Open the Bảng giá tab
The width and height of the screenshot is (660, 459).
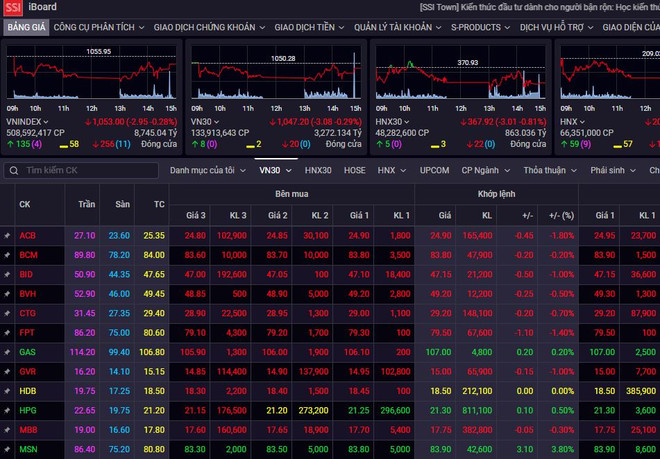[x=24, y=28]
